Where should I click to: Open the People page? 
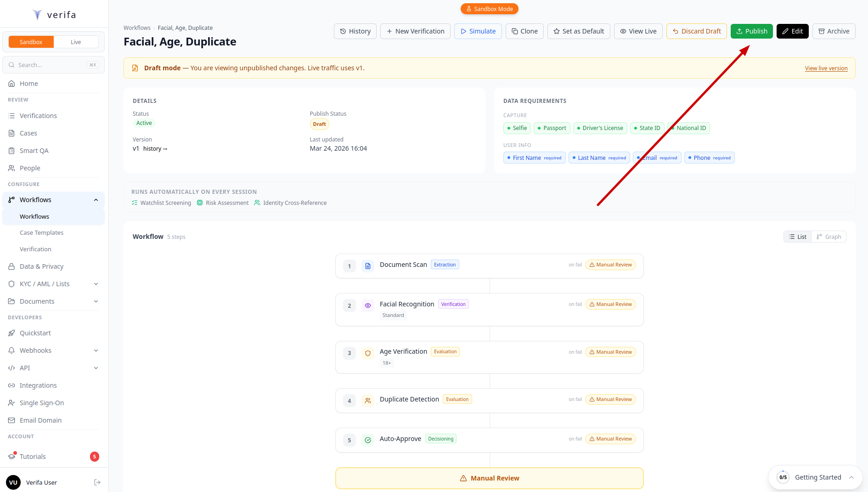pos(30,168)
